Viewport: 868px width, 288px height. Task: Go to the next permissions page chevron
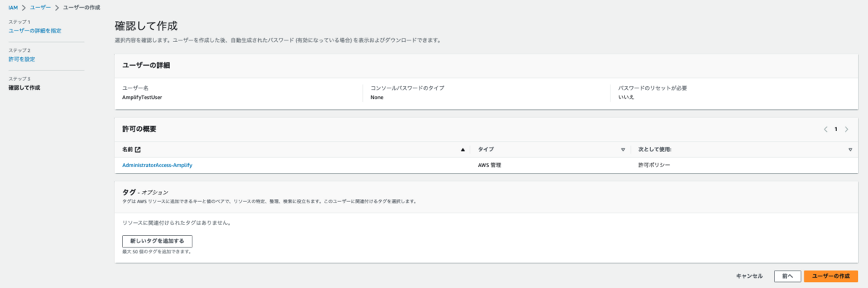pyautogui.click(x=846, y=130)
